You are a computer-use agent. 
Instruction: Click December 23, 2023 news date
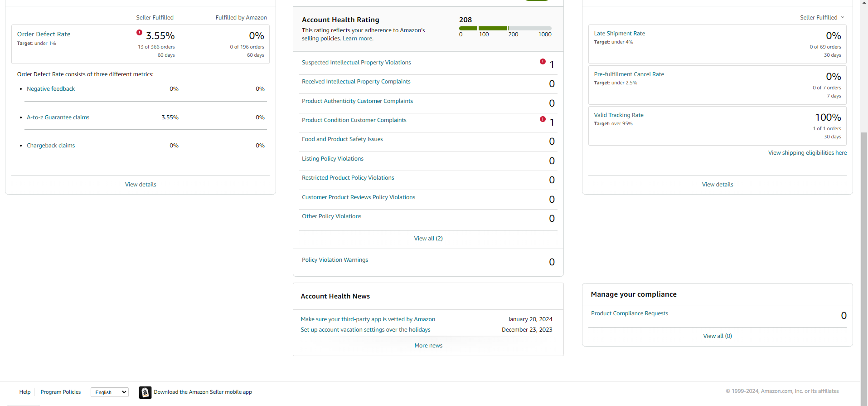click(x=527, y=330)
